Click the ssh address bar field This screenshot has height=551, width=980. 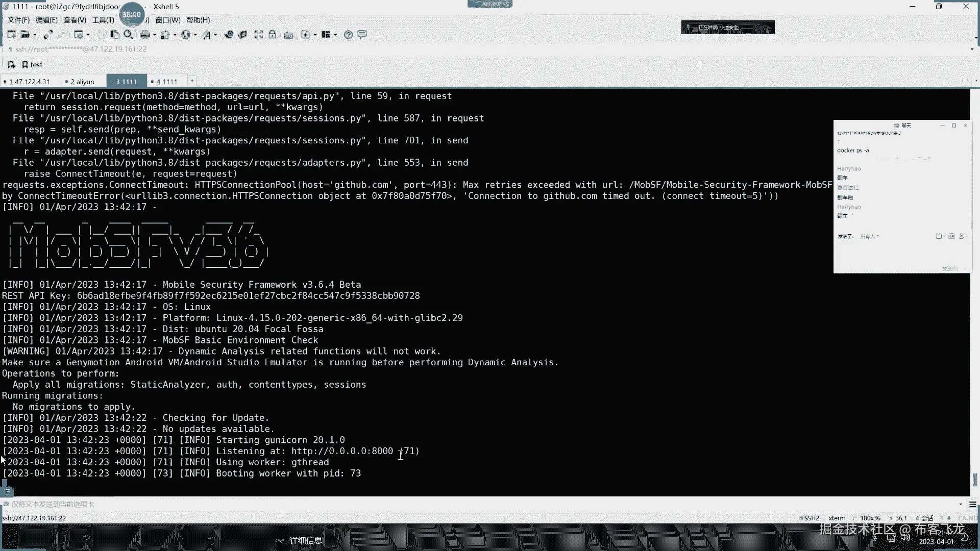pos(82,49)
